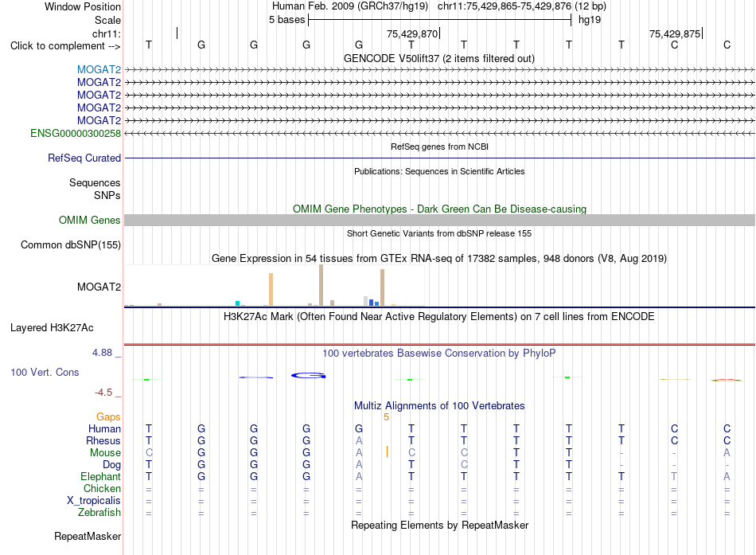Click OMIM Gene Phenotypes track title
Image resolution: width=756 pixels, height=555 pixels.
(x=440, y=209)
